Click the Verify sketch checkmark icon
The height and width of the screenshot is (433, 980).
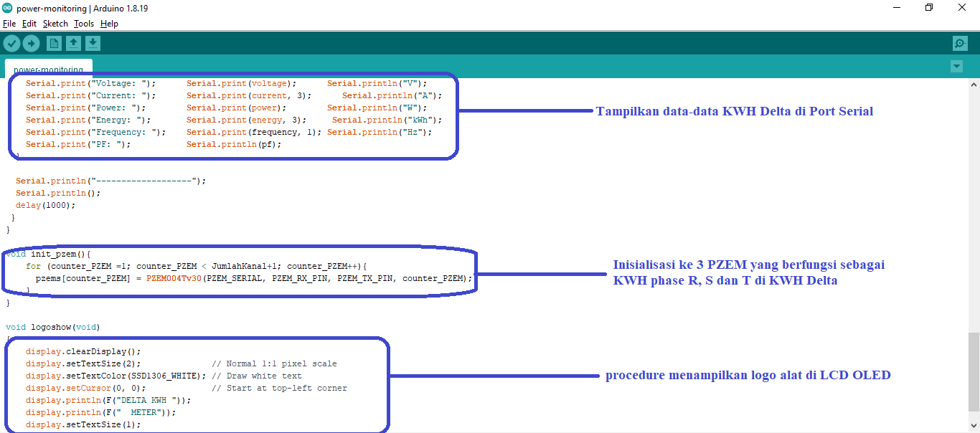(11, 44)
